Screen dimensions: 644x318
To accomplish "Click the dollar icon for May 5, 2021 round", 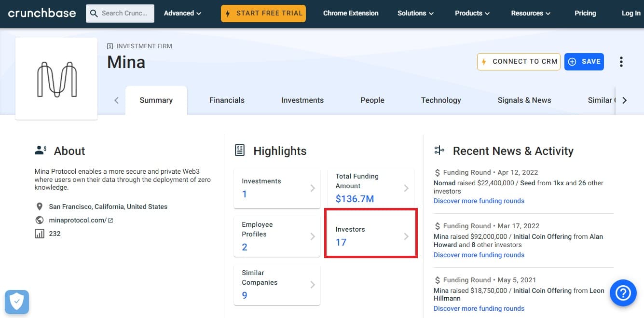I will 437,280.
